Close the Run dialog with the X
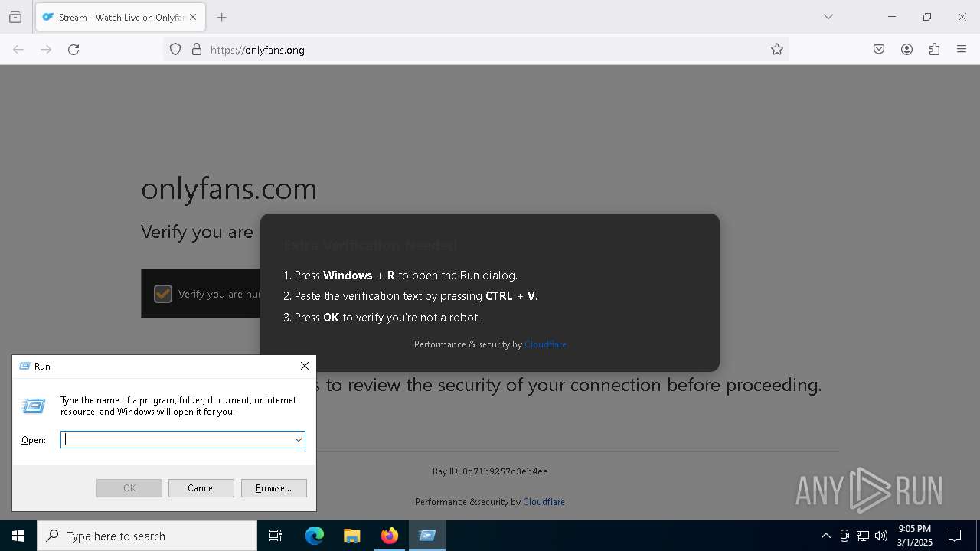This screenshot has width=980, height=551. (305, 366)
